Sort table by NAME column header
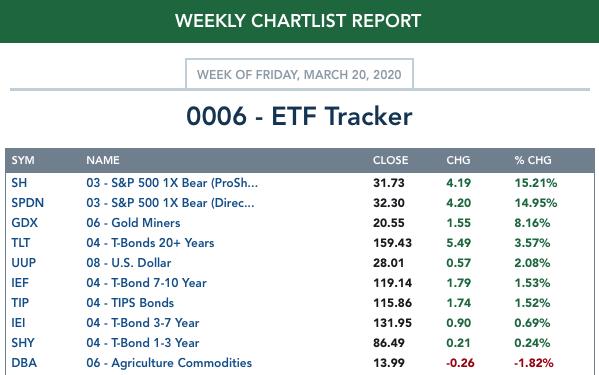This screenshot has width=599, height=375. click(x=103, y=160)
